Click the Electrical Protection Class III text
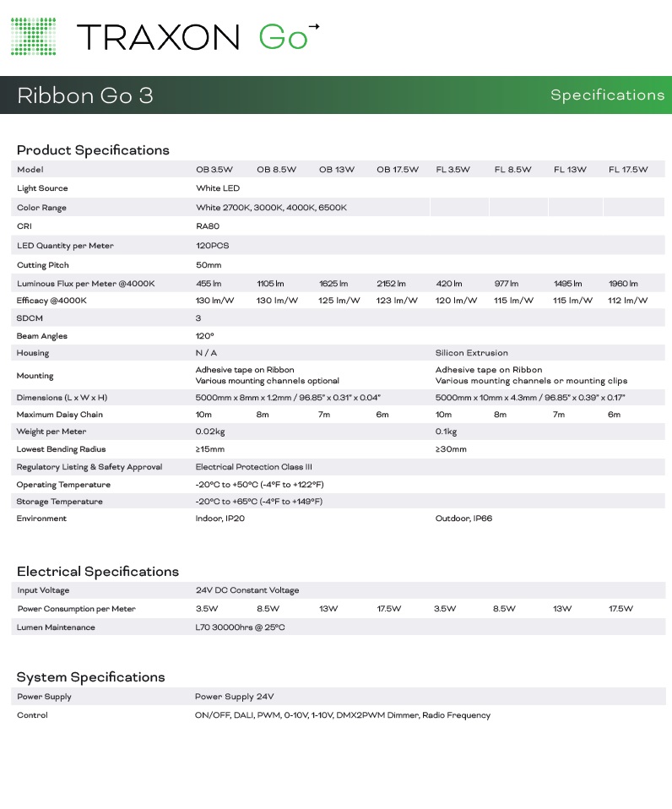The width and height of the screenshot is (672, 809). (253, 467)
